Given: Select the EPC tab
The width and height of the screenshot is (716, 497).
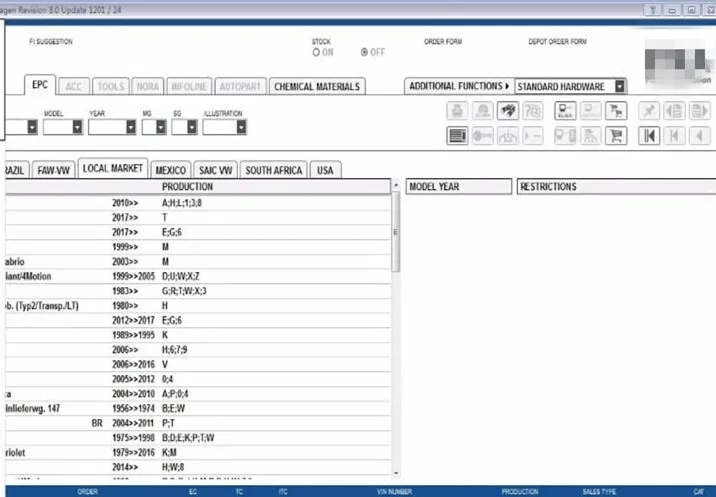Looking at the screenshot, I should click(x=40, y=85).
